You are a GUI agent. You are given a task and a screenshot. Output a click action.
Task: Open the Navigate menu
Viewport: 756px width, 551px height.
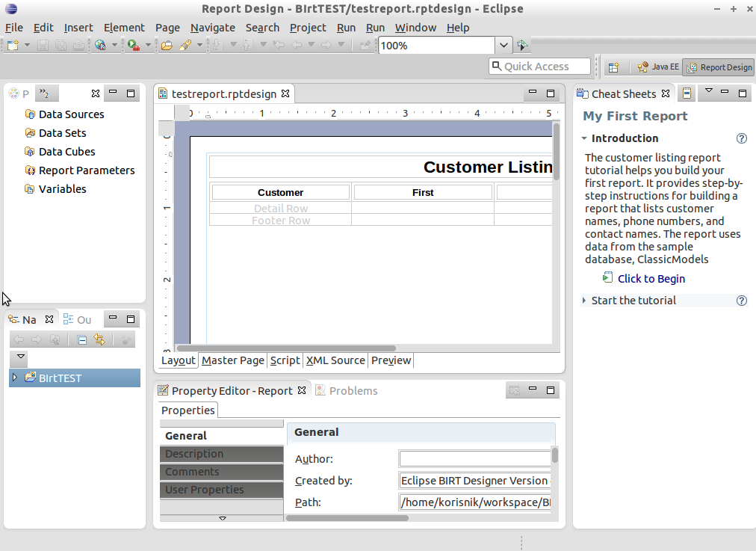click(212, 28)
